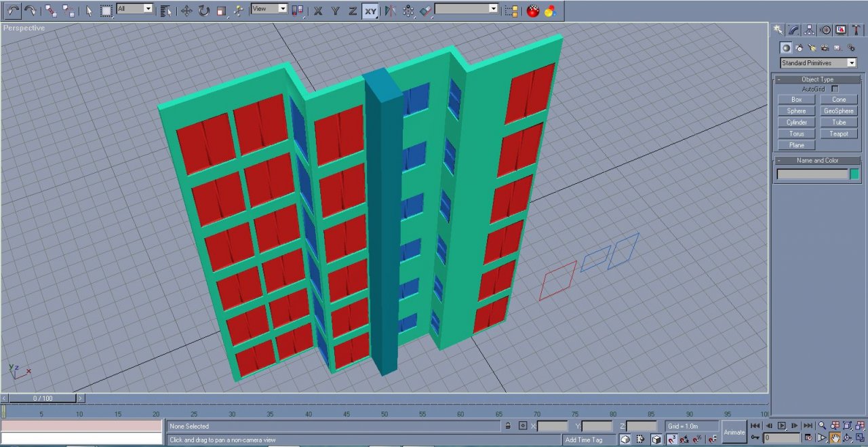The width and height of the screenshot is (868, 447).
Task: Open the reference coordinate system View dropdown
Action: (269, 9)
